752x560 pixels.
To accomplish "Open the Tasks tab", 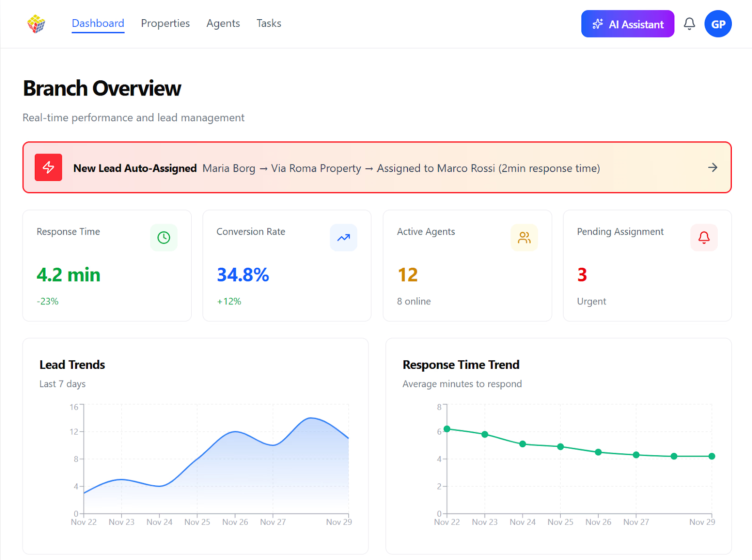I will click(269, 23).
